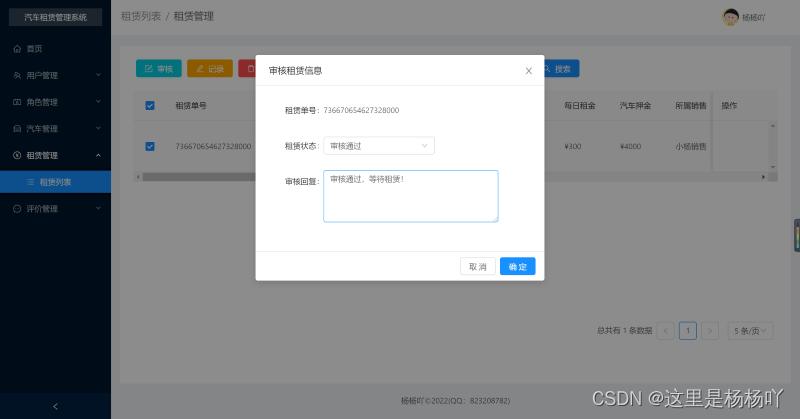
Task: Select page 1 in pagination
Action: (688, 331)
